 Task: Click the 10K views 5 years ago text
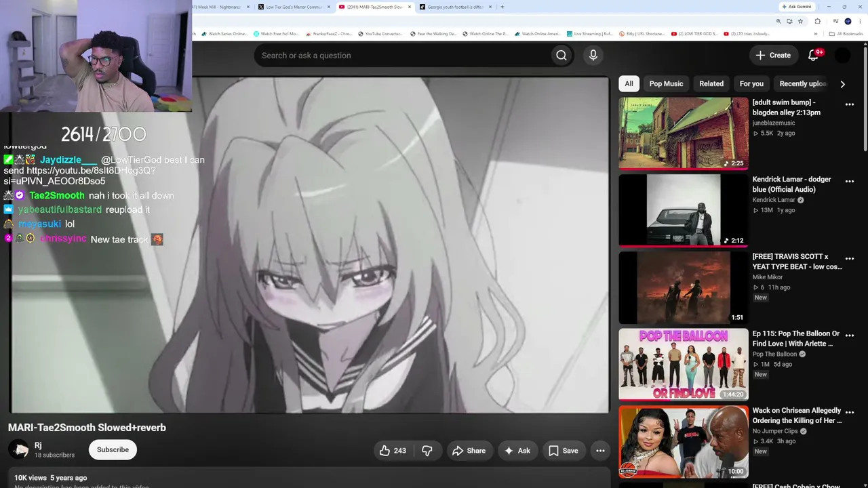tap(51, 478)
